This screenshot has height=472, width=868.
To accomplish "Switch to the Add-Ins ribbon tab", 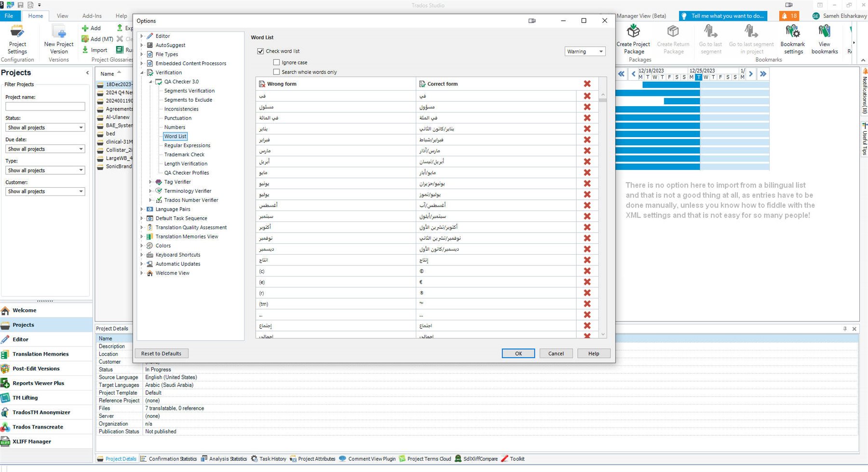I will pyautogui.click(x=92, y=16).
